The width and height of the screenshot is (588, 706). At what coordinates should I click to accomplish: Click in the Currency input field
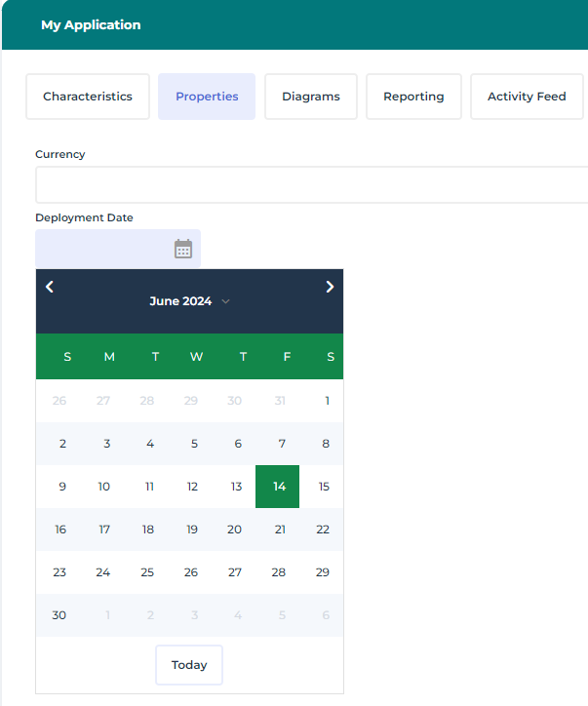(312, 184)
